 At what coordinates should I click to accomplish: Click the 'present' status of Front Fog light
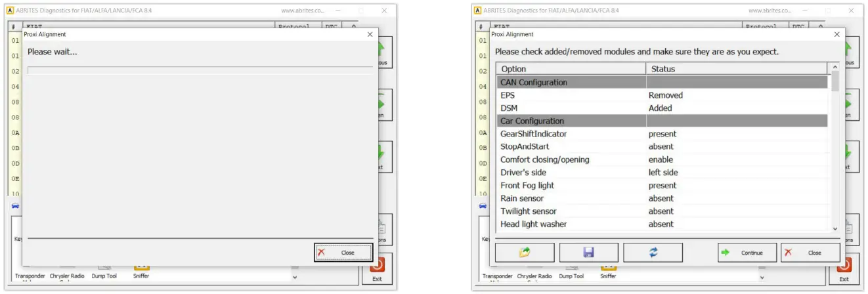pyautogui.click(x=662, y=185)
